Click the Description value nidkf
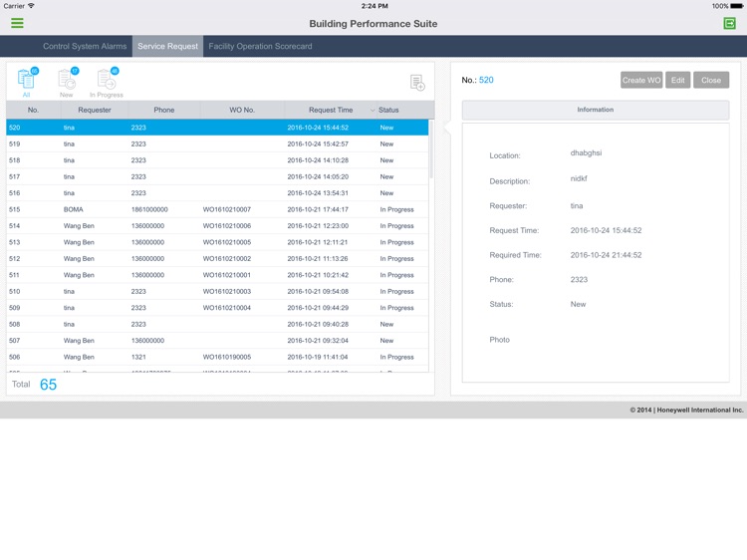The image size is (747, 560). click(579, 178)
